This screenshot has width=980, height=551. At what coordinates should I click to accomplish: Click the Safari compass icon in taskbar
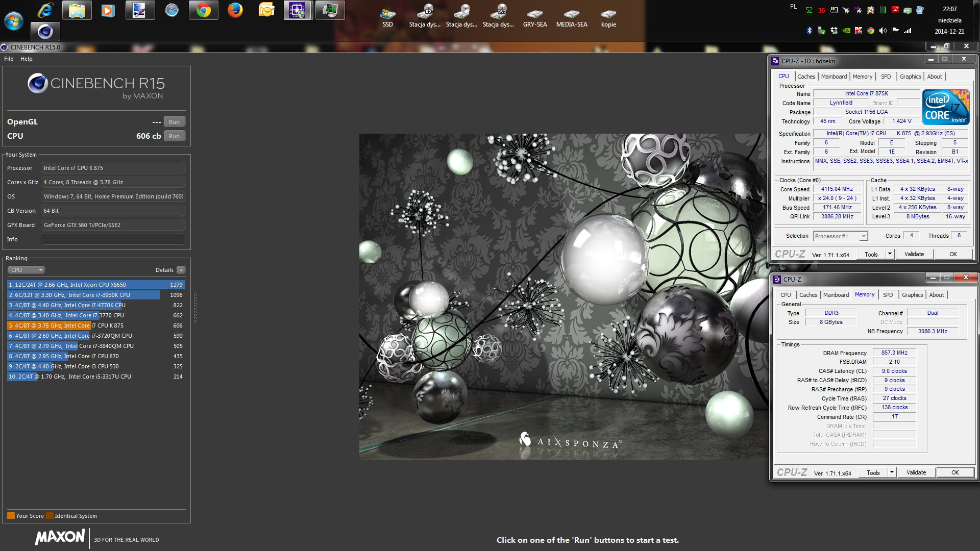[x=172, y=10]
